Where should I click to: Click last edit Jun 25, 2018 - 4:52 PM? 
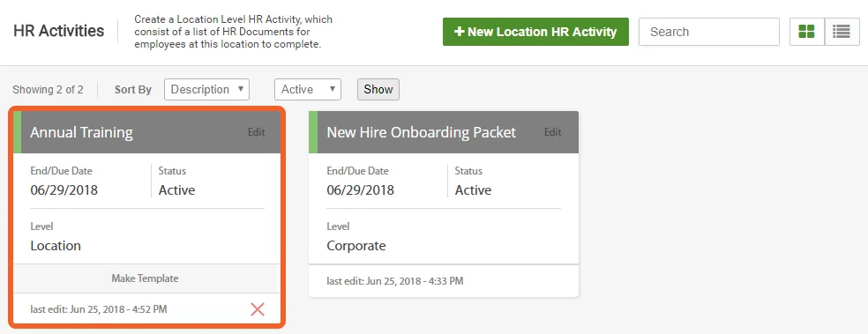pos(99,309)
